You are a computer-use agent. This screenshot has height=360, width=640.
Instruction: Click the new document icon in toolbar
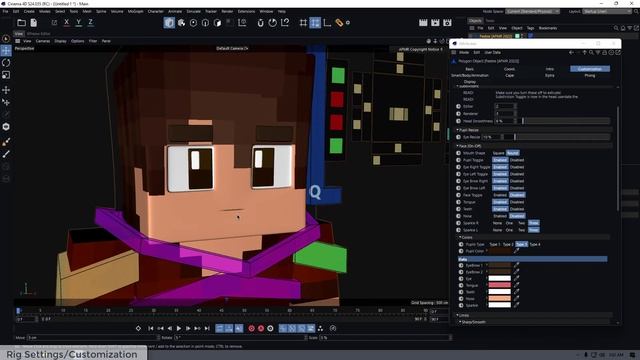(34, 23)
